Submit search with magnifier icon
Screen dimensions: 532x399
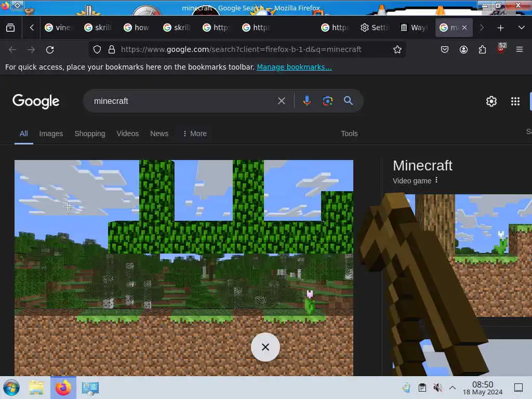point(348,101)
